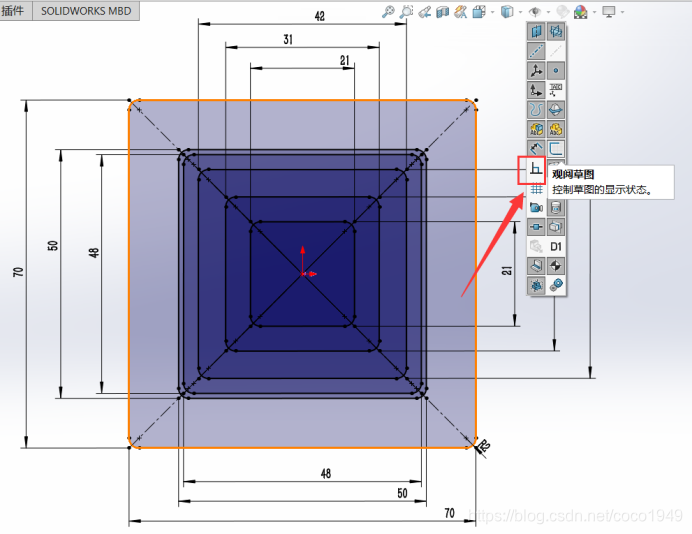
Task: Toggle View Points dot icon
Action: point(556,71)
